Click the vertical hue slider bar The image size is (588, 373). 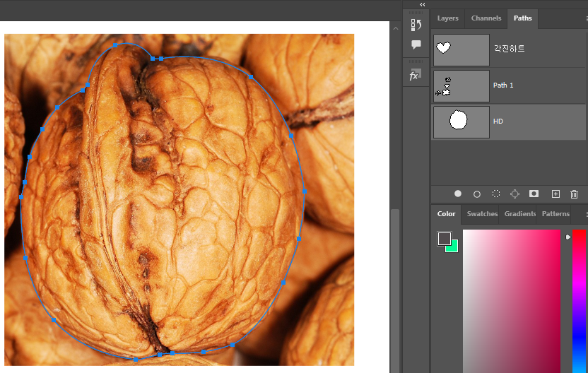(579, 301)
